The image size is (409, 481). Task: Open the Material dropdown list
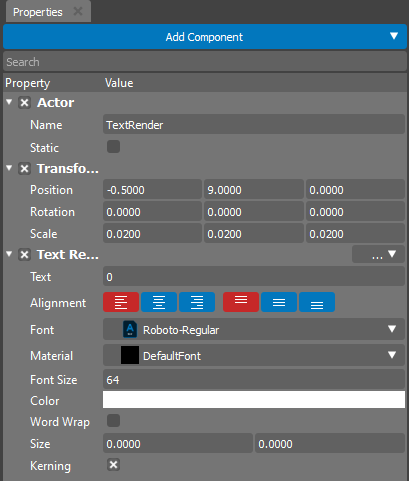392,355
